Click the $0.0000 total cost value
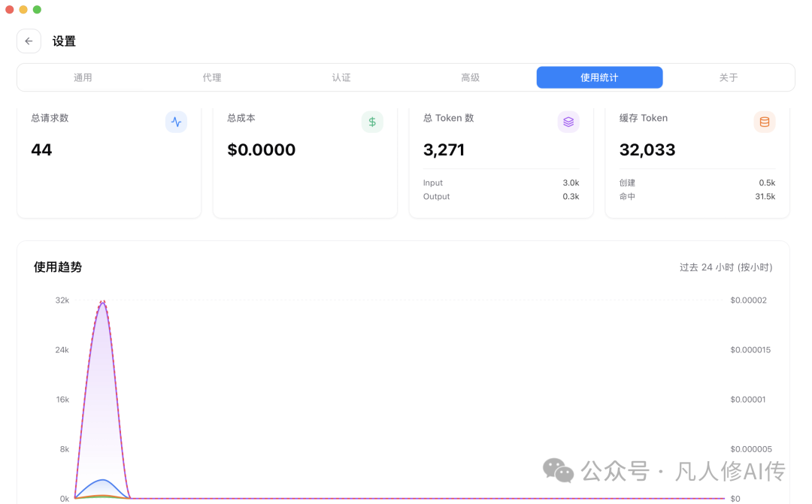 click(x=261, y=149)
